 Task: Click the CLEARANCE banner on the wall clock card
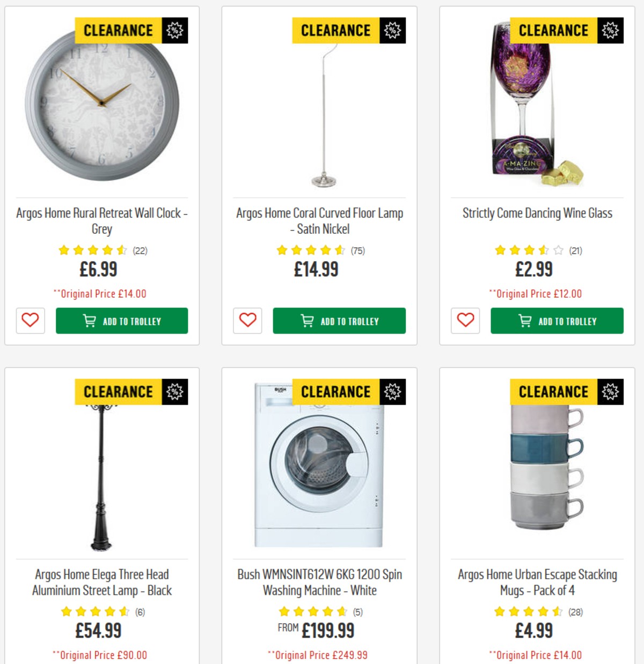tap(118, 30)
